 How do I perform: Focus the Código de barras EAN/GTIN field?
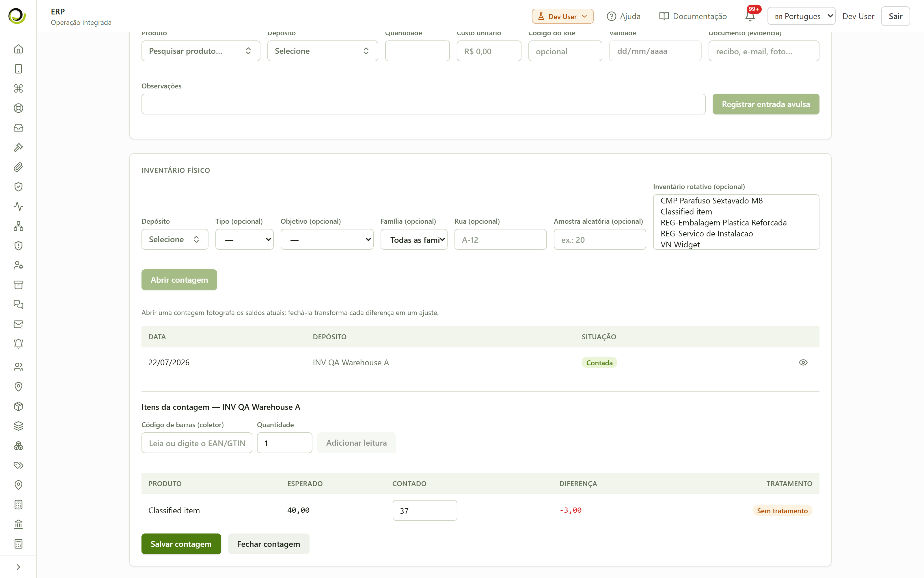point(197,443)
